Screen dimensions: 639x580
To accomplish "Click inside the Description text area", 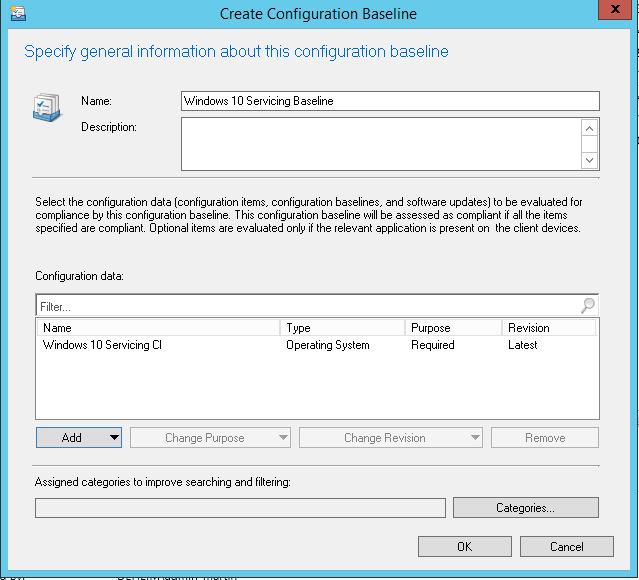I will (381, 144).
